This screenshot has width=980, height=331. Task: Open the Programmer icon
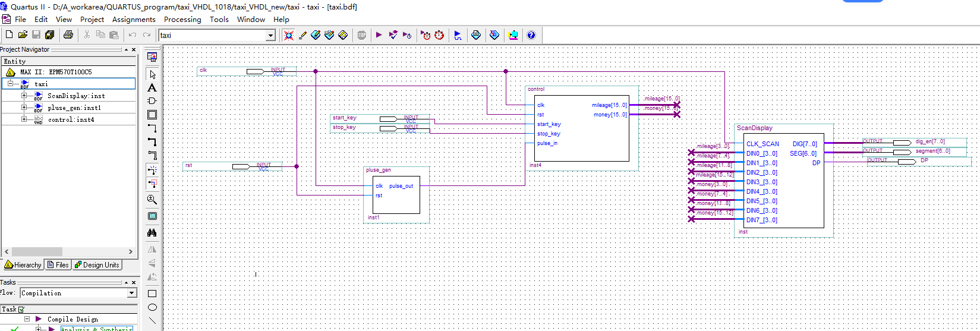tap(494, 35)
